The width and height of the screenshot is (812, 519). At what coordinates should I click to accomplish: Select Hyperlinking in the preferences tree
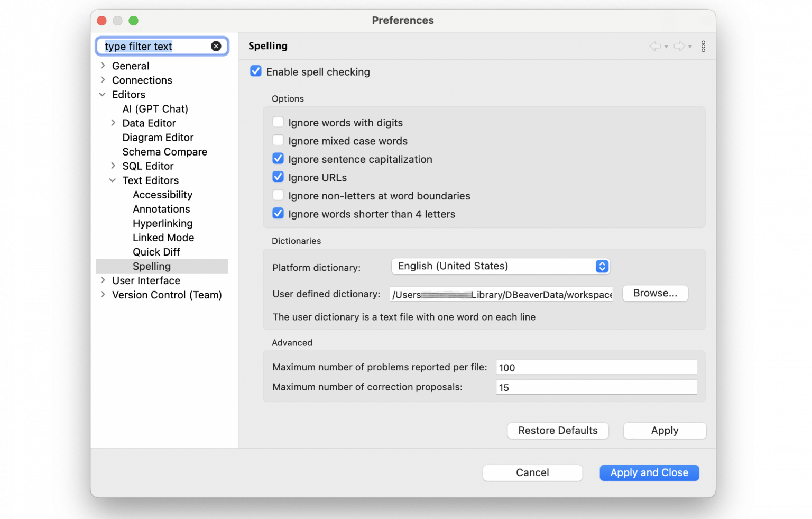(x=162, y=223)
